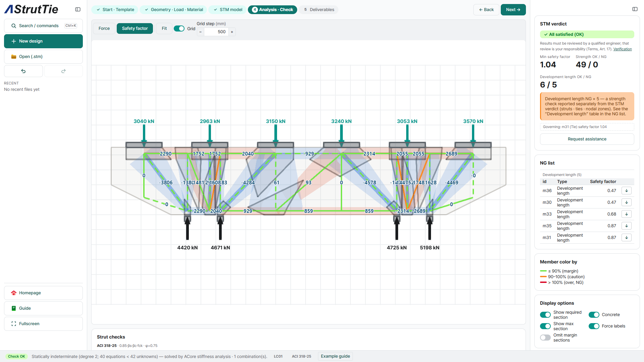
Task: Click the AStrutTie logo
Action: (x=31, y=9)
